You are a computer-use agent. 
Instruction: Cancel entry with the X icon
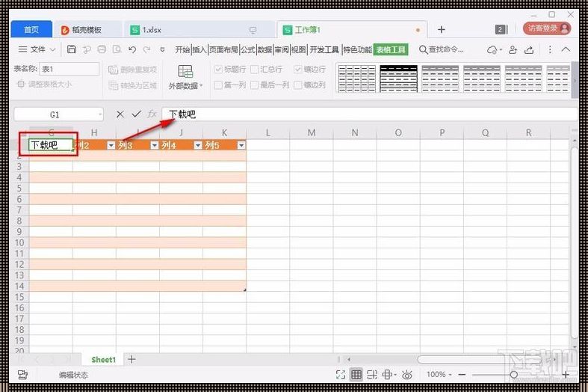(120, 114)
